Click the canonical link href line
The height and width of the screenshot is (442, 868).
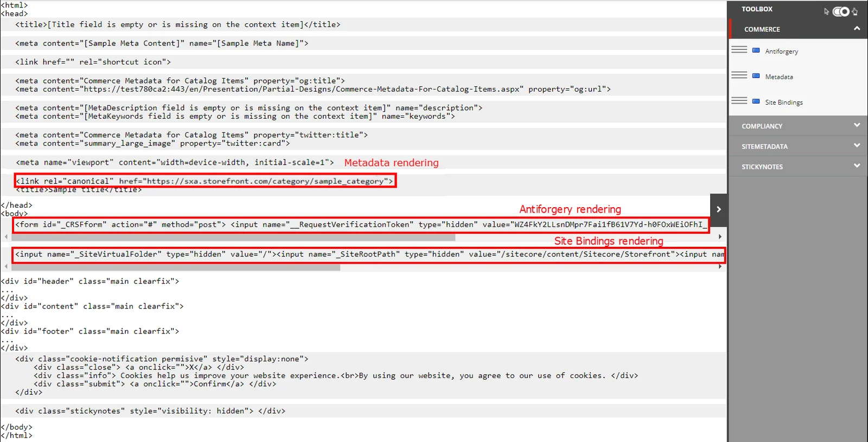205,181
